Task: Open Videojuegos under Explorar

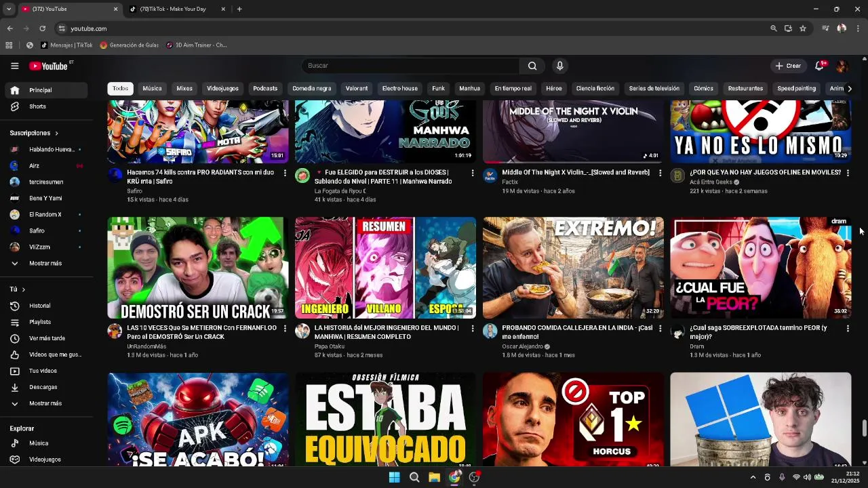Action: point(45,460)
